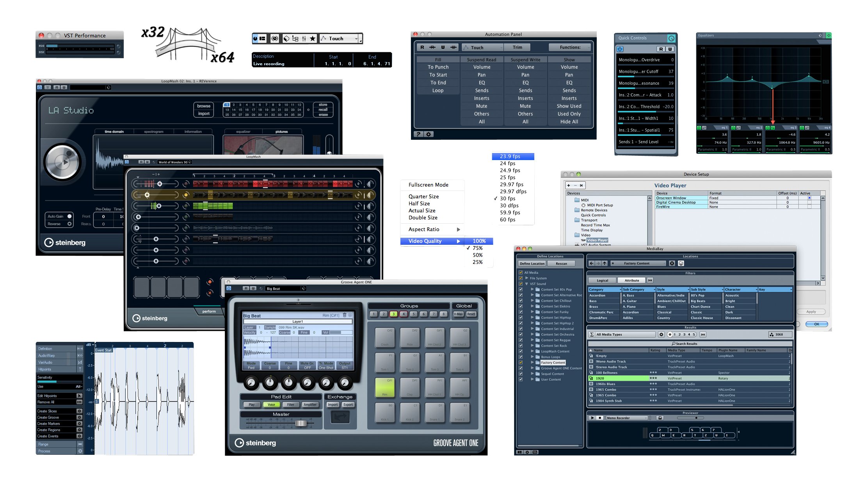Toggle Onscreen Window active checkbox in Device Setup

coord(809,198)
